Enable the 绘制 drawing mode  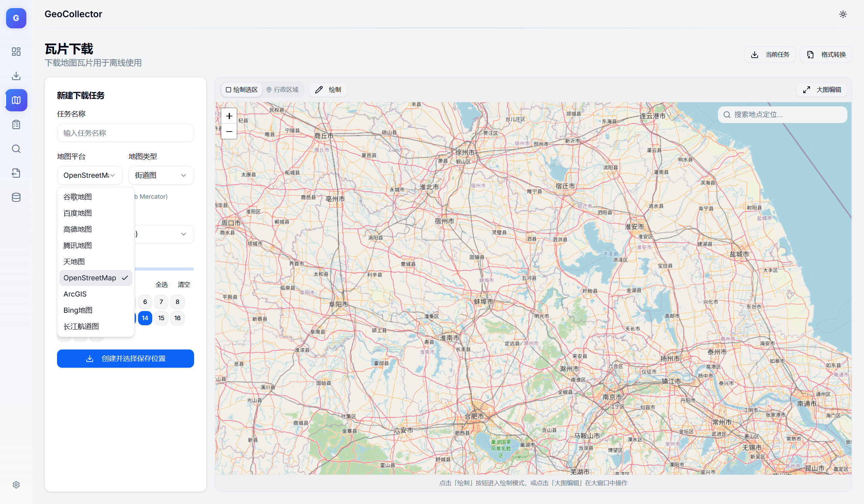click(328, 89)
